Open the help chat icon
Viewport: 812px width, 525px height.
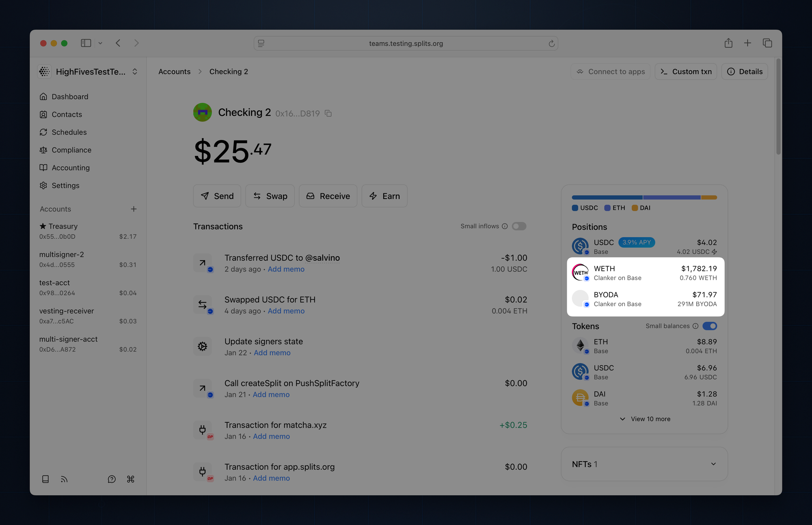coord(112,479)
